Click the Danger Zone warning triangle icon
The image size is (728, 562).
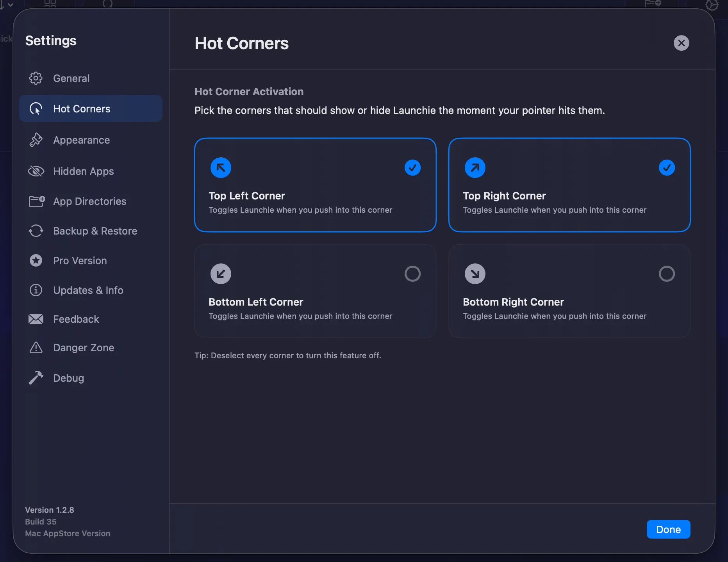pyautogui.click(x=36, y=347)
